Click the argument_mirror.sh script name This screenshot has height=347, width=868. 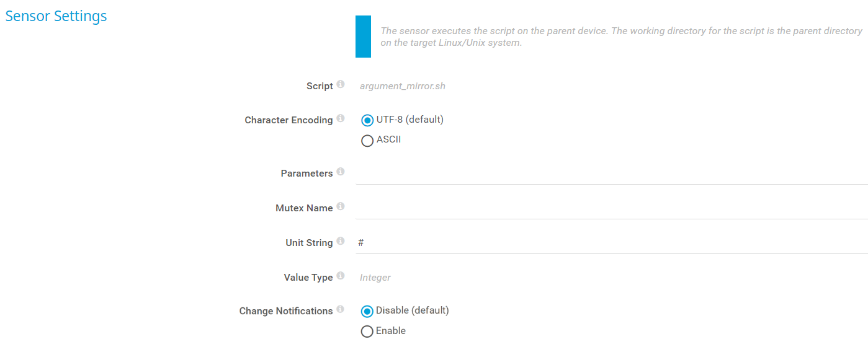pyautogui.click(x=403, y=86)
